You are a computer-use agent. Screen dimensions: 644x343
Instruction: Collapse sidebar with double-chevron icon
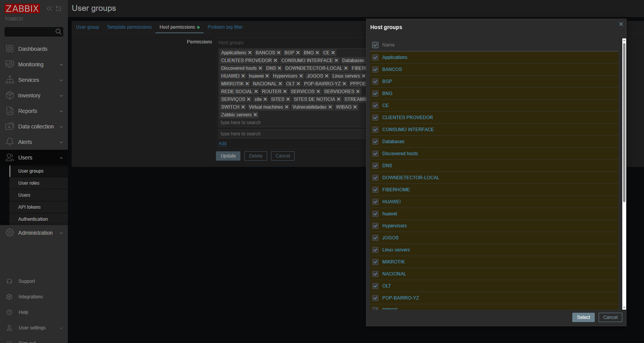[x=49, y=9]
